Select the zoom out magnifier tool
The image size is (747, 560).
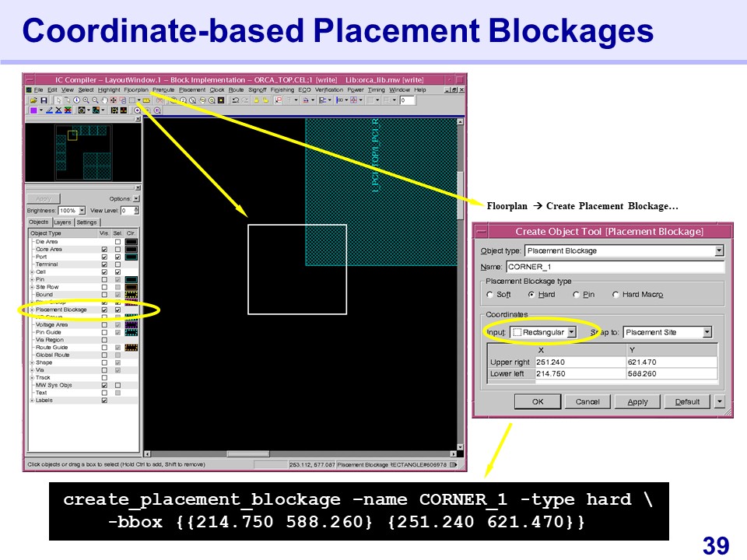point(95,100)
